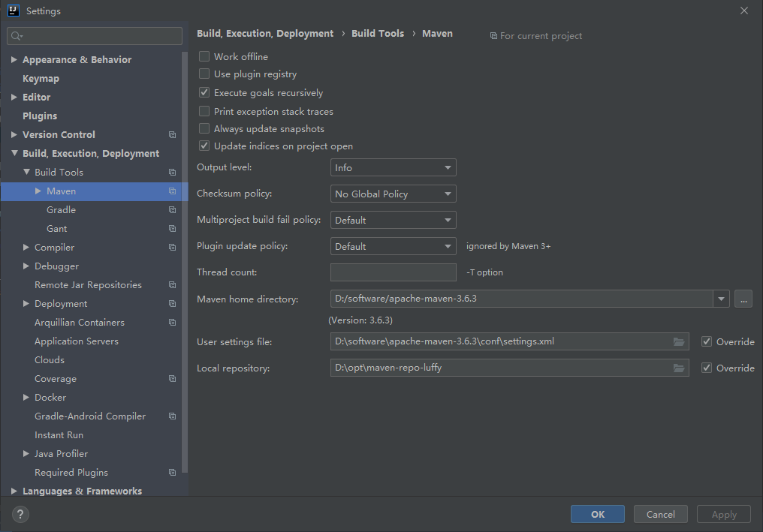
Task: Click project-level icon next to Version Control
Action: click(172, 135)
